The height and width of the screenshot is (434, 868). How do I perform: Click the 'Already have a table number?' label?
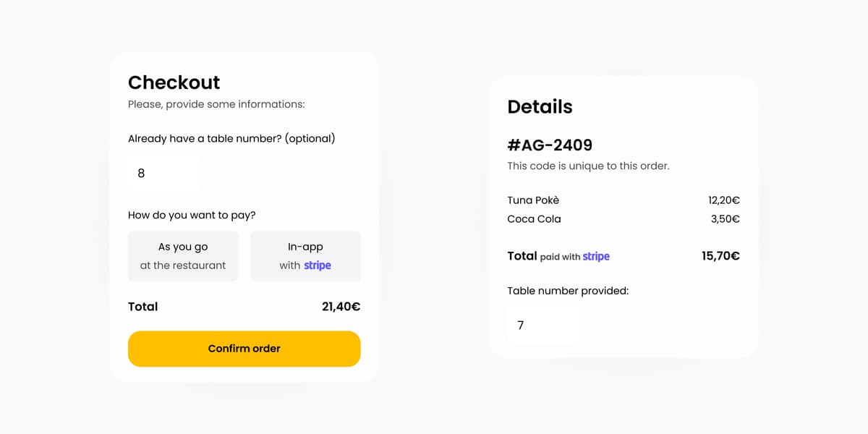(x=231, y=138)
